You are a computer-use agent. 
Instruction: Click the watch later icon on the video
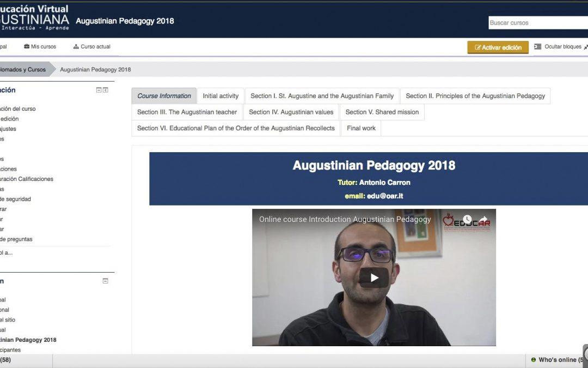point(467,219)
